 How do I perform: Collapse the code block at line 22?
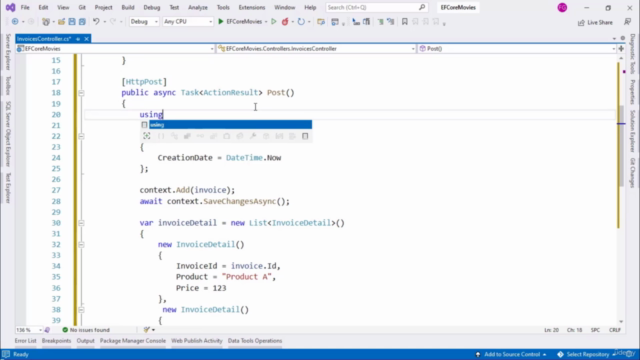pyautogui.click(x=81, y=136)
